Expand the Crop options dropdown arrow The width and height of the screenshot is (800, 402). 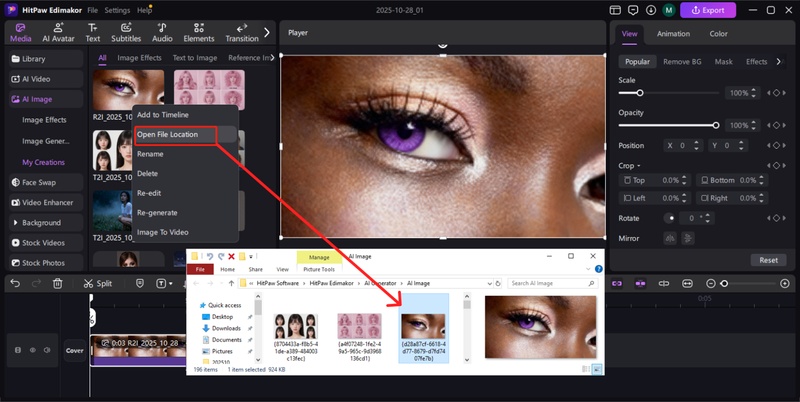click(x=638, y=166)
